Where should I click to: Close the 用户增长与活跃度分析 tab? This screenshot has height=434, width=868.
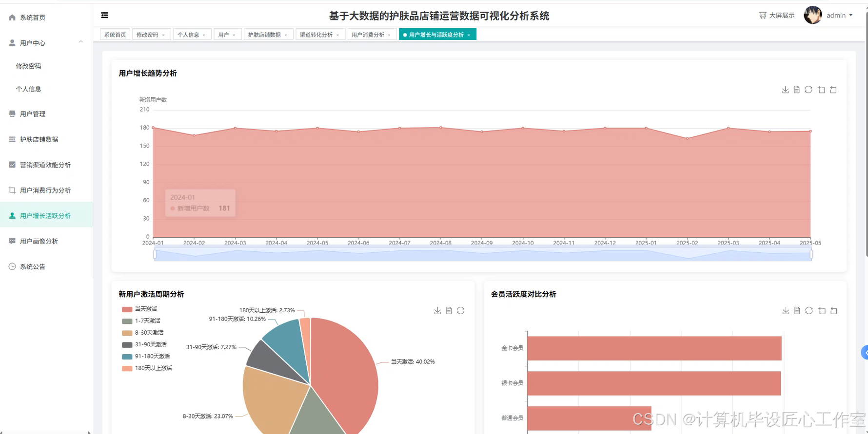point(469,35)
